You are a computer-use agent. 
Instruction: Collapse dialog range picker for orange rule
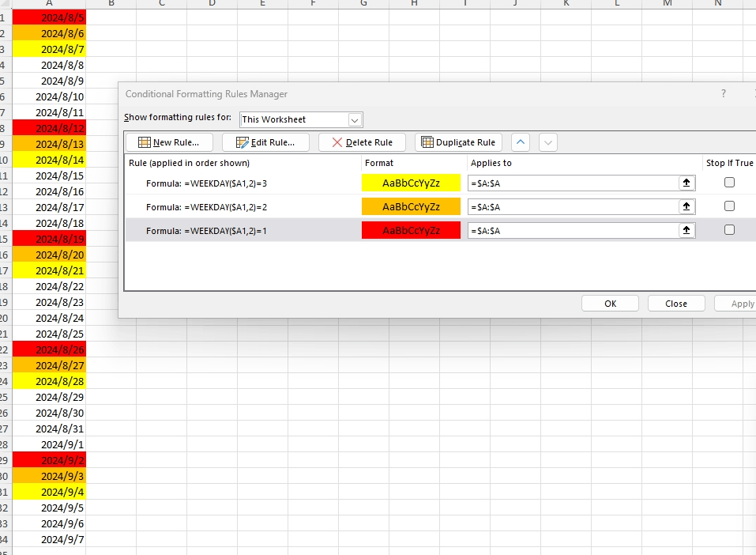click(686, 206)
